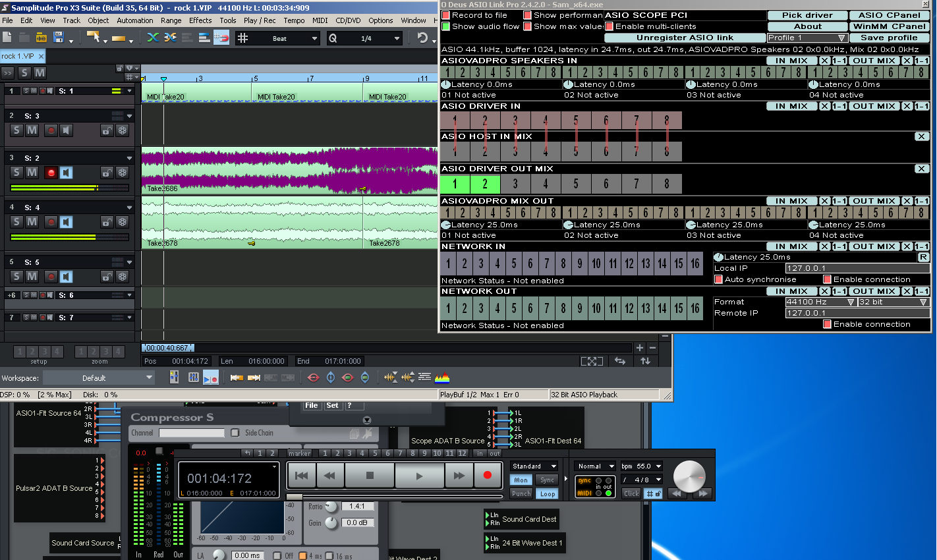The image size is (937, 560).
Task: Click the Undo arrow icon
Action: (422, 38)
